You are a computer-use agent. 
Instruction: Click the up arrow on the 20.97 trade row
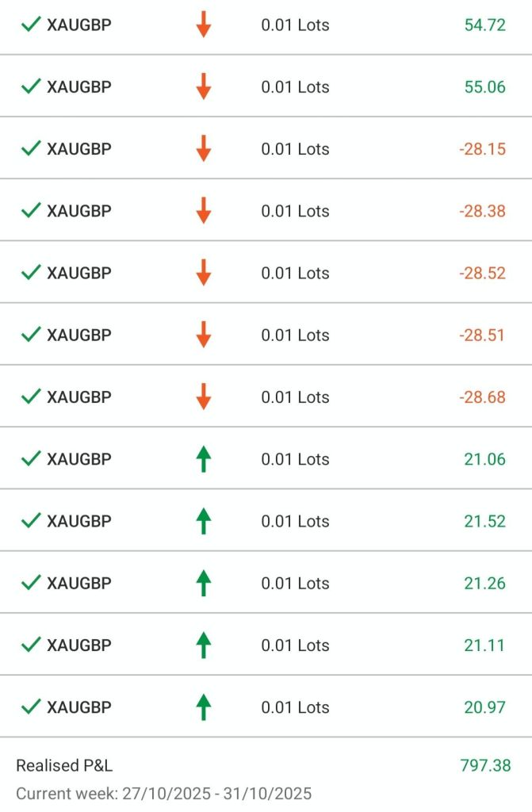pos(204,707)
